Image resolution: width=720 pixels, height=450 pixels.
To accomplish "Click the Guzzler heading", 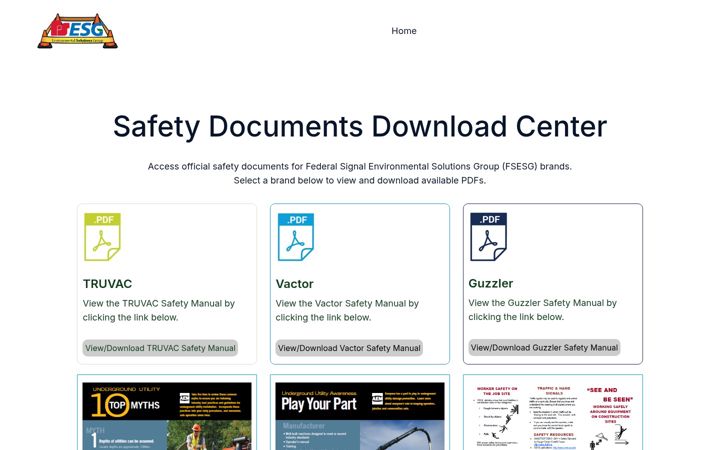I will [x=490, y=283].
